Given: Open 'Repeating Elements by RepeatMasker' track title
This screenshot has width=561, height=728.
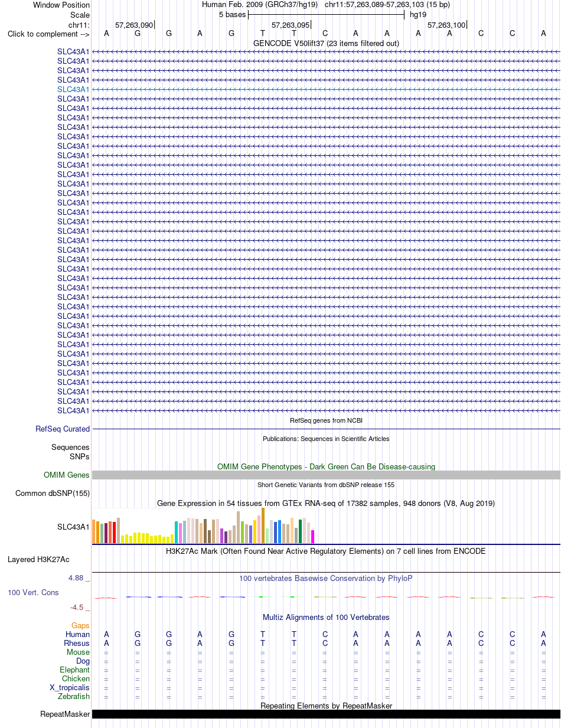Looking at the screenshot, I should [x=326, y=706].
